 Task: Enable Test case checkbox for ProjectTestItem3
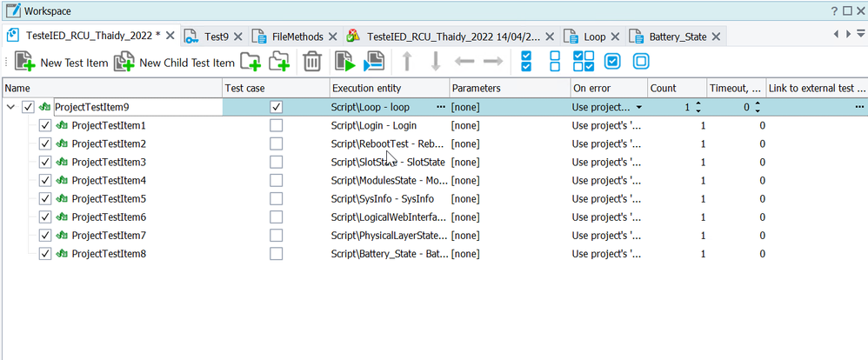[x=277, y=162]
